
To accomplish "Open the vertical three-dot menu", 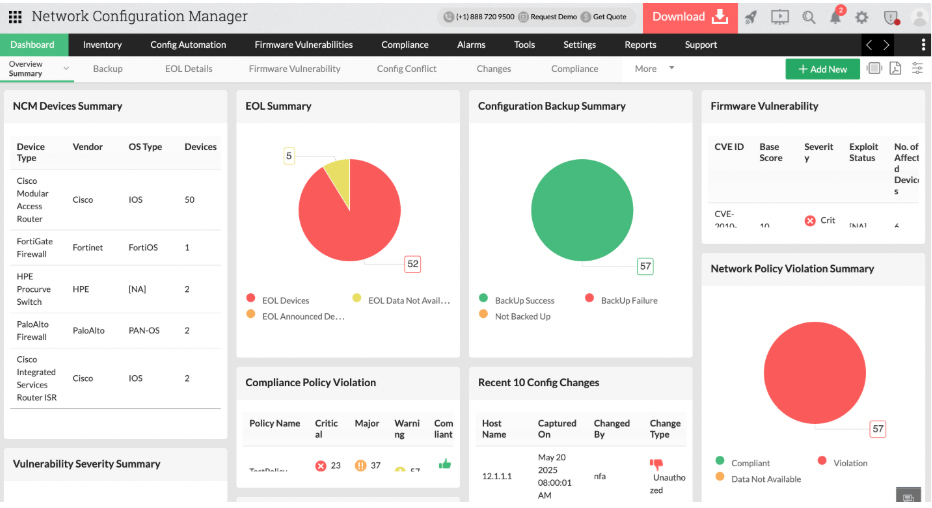I will 922,45.
